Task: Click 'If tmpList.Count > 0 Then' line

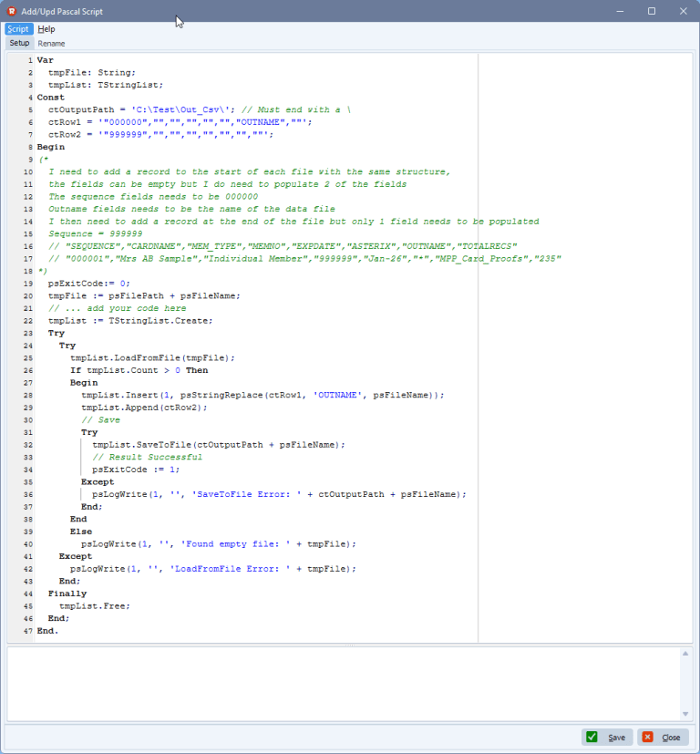Action: pyautogui.click(x=139, y=371)
